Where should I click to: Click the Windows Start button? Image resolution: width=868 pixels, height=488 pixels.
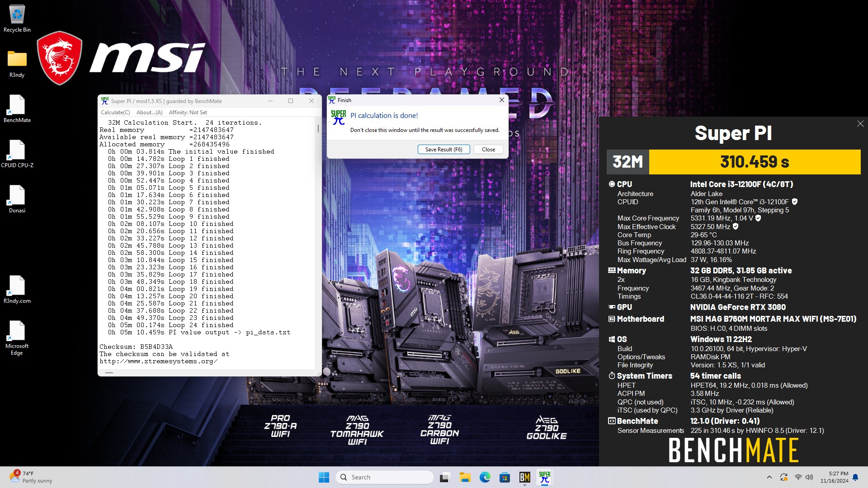(x=324, y=477)
